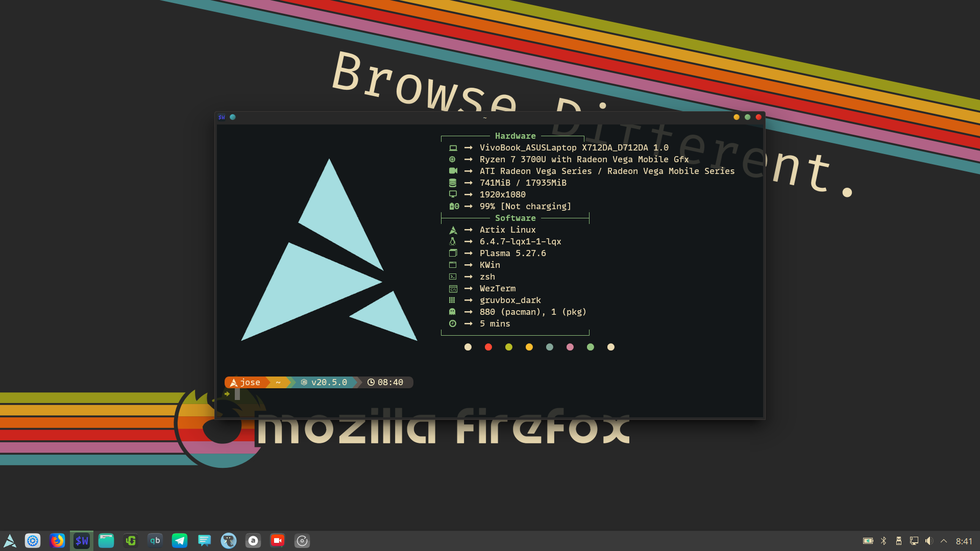
Task: Click the orange color dot in the palette row
Action: [x=529, y=347]
